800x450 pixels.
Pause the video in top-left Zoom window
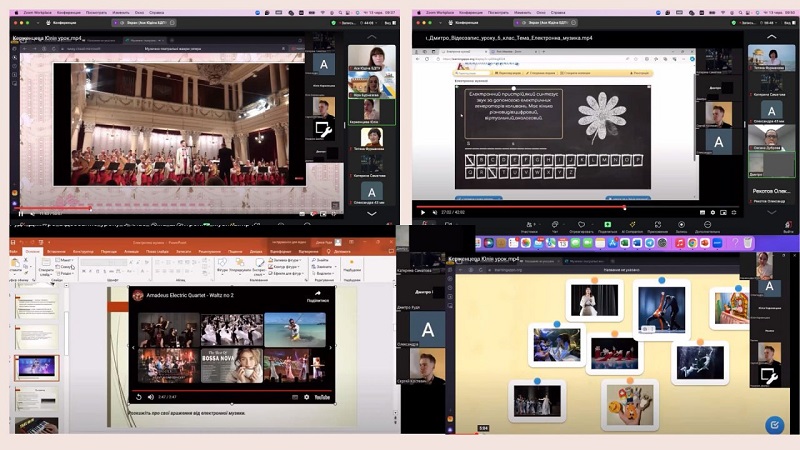21,213
